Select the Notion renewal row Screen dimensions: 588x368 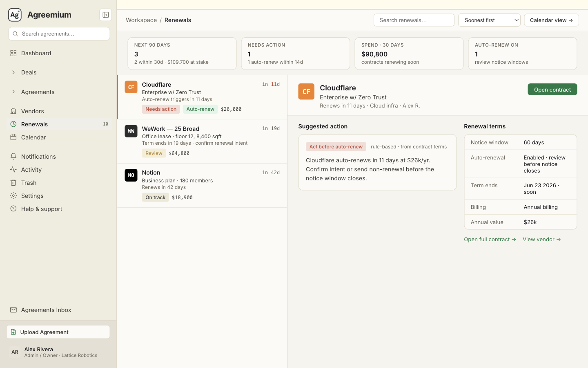(x=203, y=186)
